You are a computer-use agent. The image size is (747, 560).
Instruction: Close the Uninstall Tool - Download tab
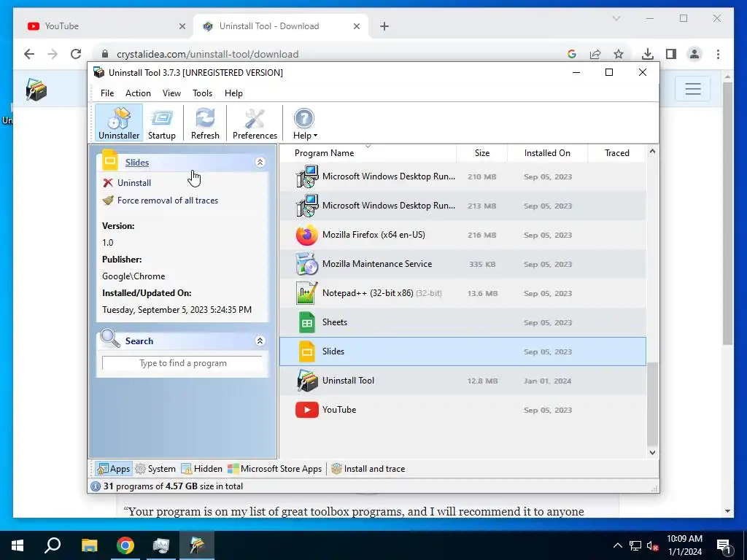pyautogui.click(x=356, y=26)
